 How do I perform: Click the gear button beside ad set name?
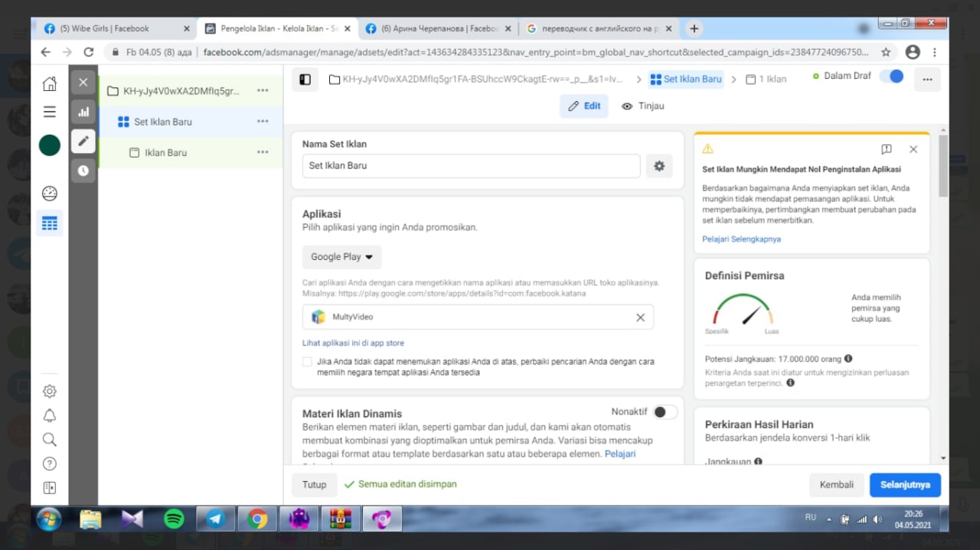pyautogui.click(x=659, y=166)
